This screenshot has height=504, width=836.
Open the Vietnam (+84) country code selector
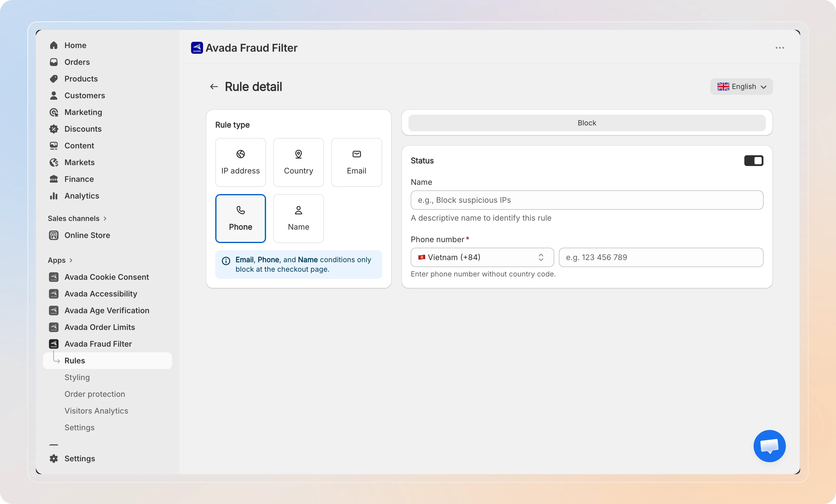tap(482, 257)
